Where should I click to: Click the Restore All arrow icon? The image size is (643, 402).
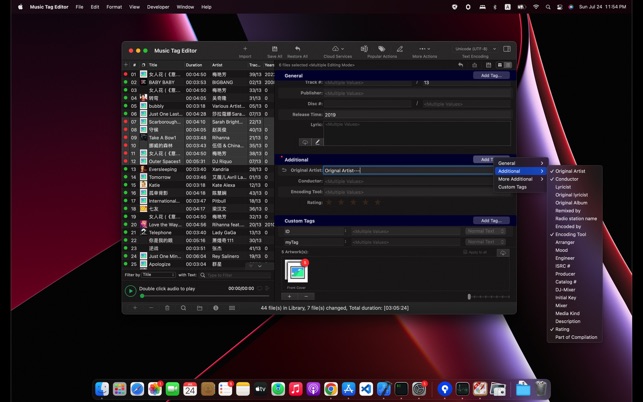pos(297,49)
